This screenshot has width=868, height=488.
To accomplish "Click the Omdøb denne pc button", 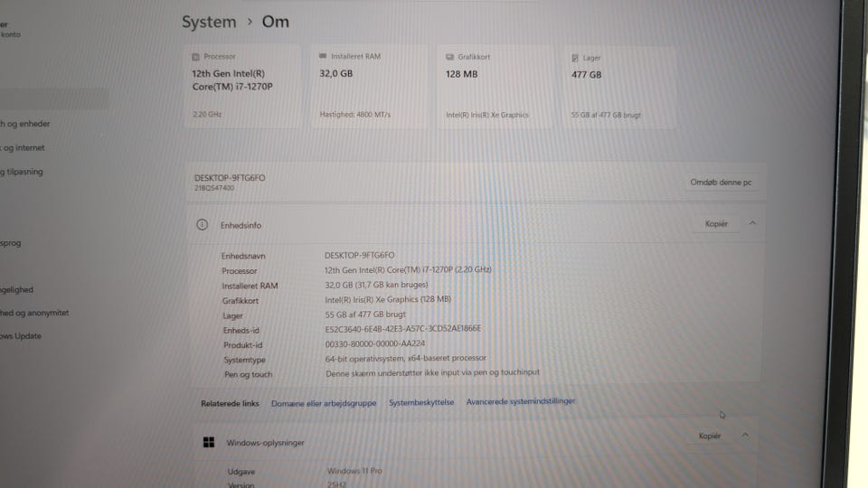I will [x=721, y=182].
